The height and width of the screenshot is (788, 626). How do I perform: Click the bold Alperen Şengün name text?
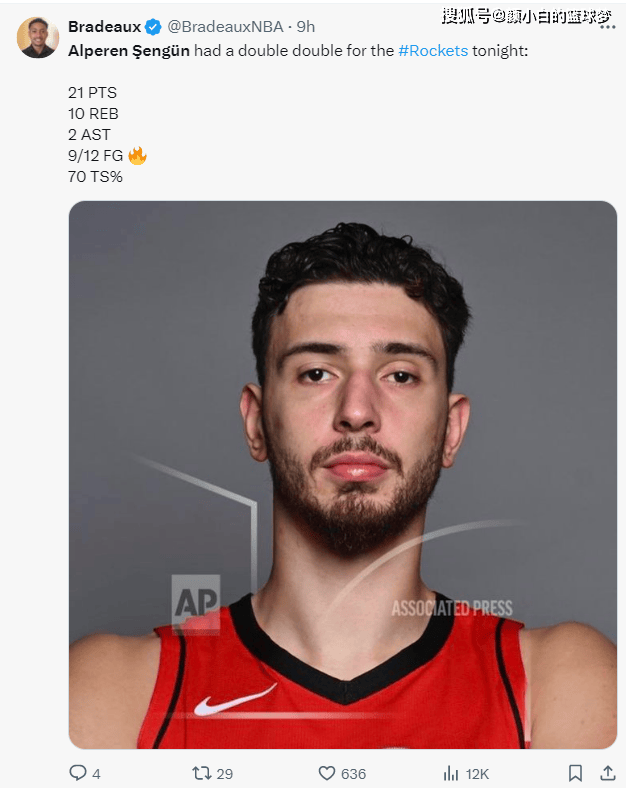pos(129,51)
